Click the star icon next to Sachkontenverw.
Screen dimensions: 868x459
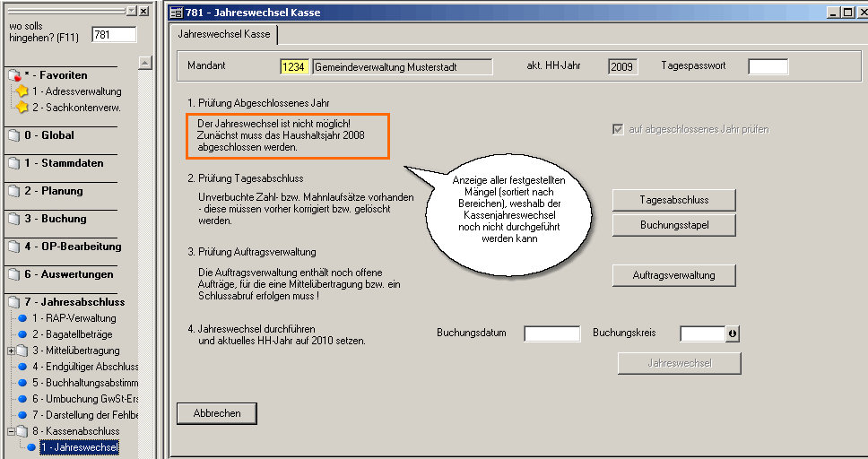click(22, 108)
